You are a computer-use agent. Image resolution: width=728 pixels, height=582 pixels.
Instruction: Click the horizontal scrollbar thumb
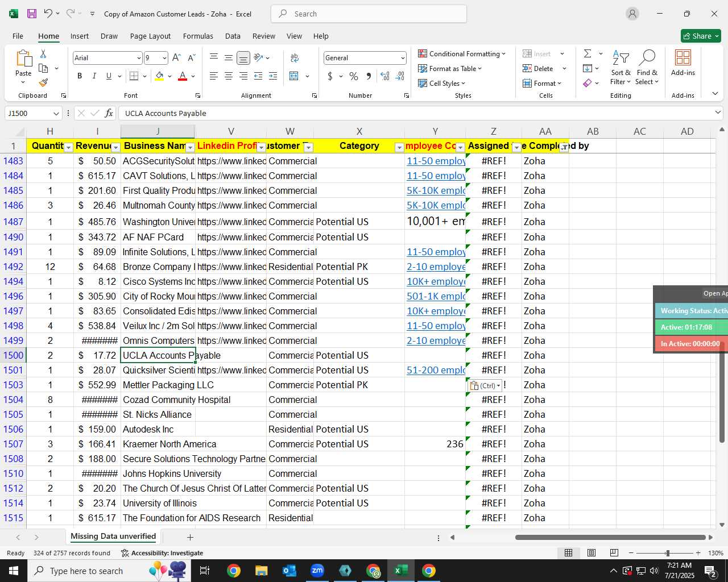coord(611,537)
